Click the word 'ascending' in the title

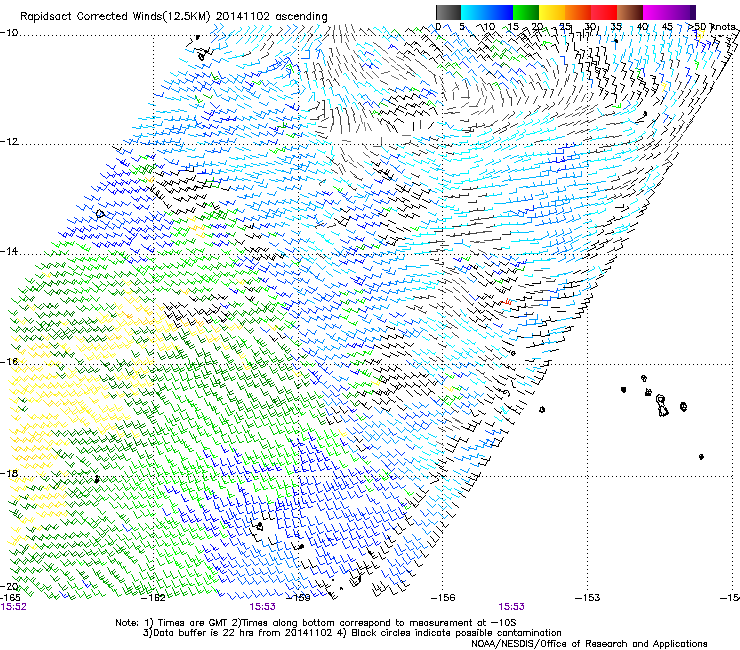pyautogui.click(x=301, y=17)
